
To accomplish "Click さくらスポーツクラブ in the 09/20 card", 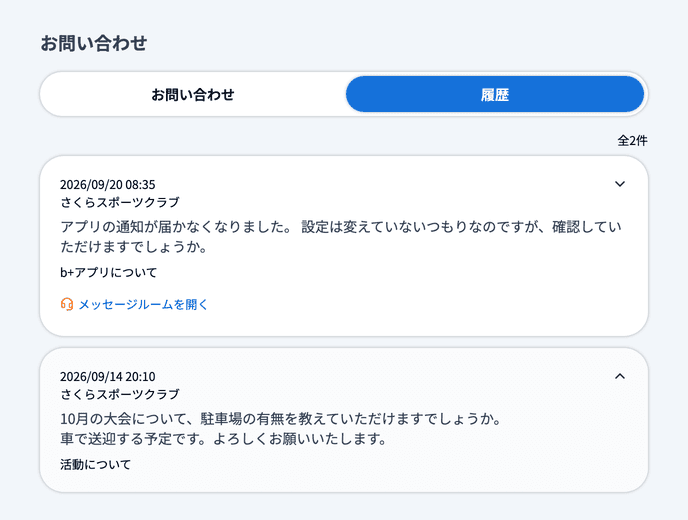I will pos(120,202).
